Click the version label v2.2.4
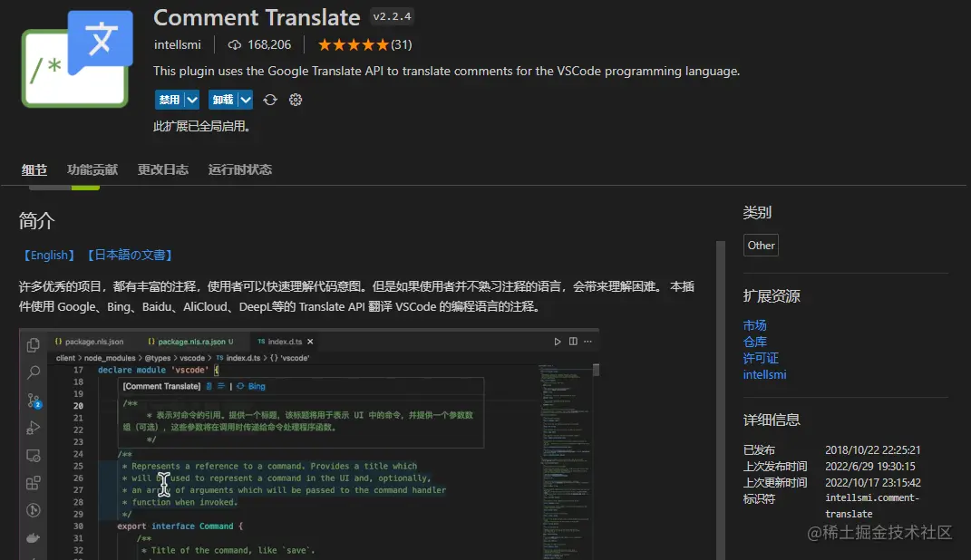The width and height of the screenshot is (971, 560). 392,16
